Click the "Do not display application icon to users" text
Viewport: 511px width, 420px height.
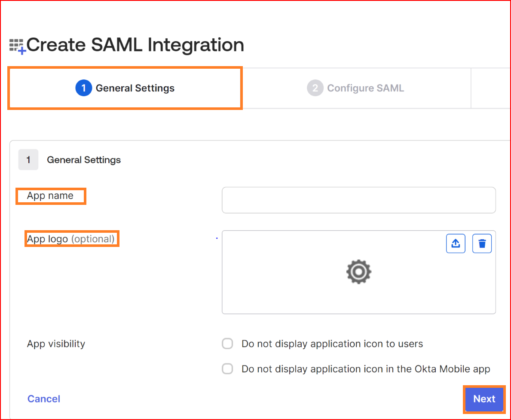coord(332,344)
